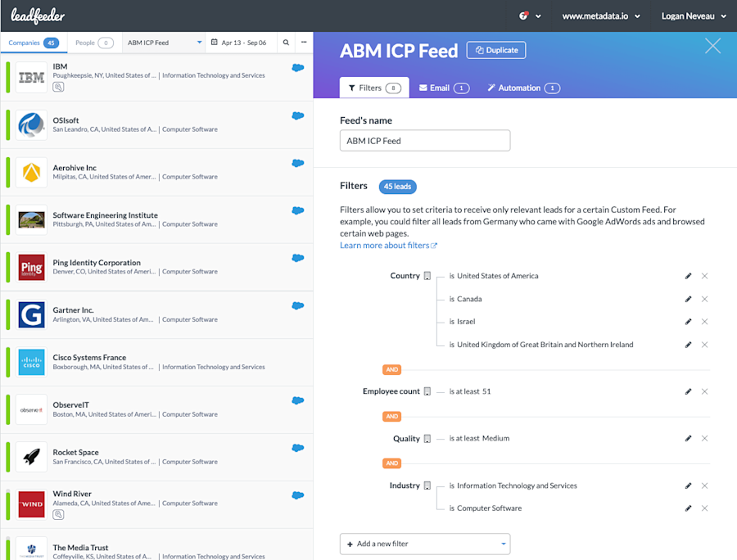Viewport: 737px width, 560px height.
Task: Click the Duplicate feed button
Action: point(496,50)
